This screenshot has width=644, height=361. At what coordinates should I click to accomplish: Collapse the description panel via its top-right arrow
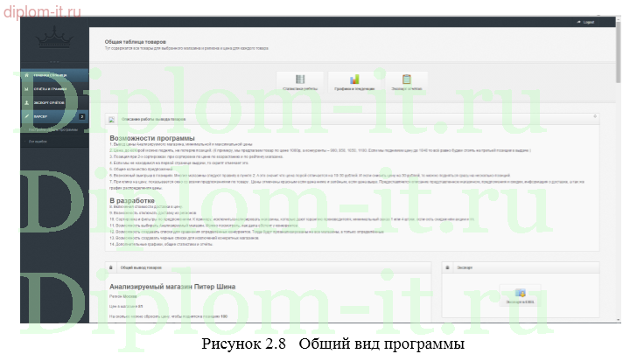coord(595,116)
